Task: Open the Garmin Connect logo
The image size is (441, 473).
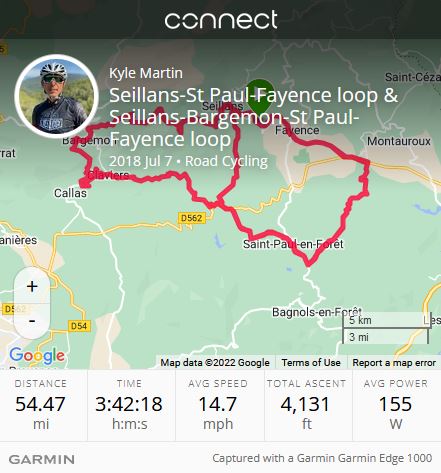Action: click(221, 20)
